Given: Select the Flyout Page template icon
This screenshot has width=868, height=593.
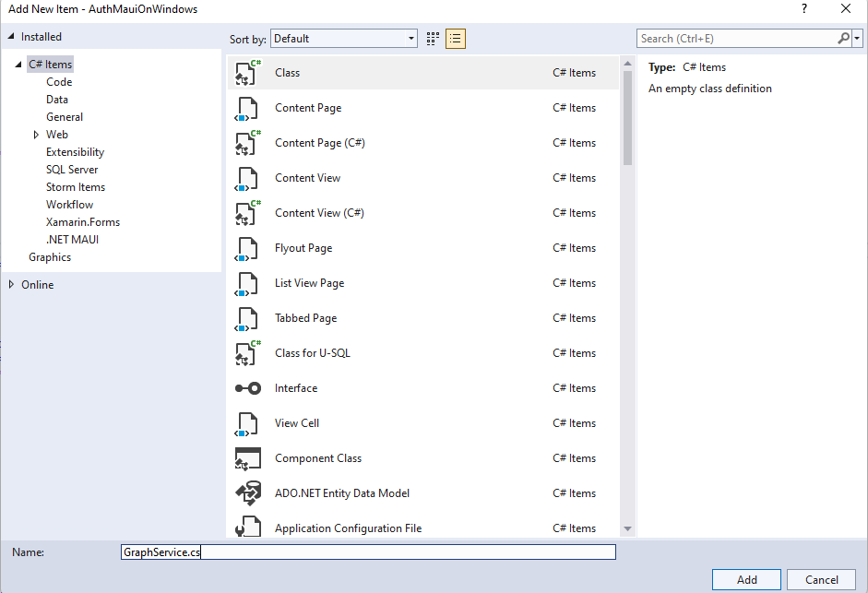Looking at the screenshot, I should pyautogui.click(x=246, y=248).
